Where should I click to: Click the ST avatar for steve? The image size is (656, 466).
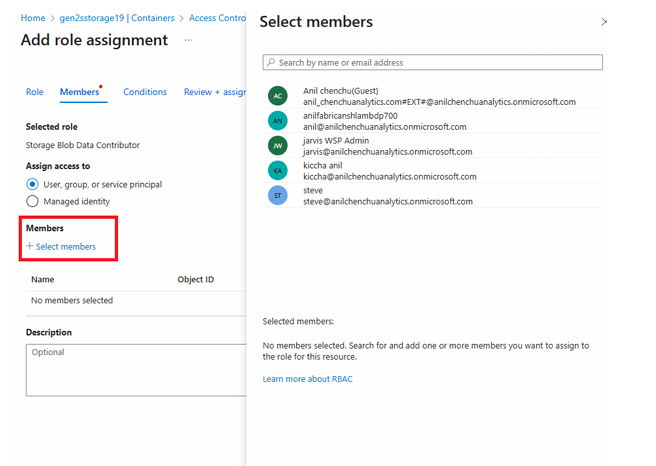[x=278, y=195]
